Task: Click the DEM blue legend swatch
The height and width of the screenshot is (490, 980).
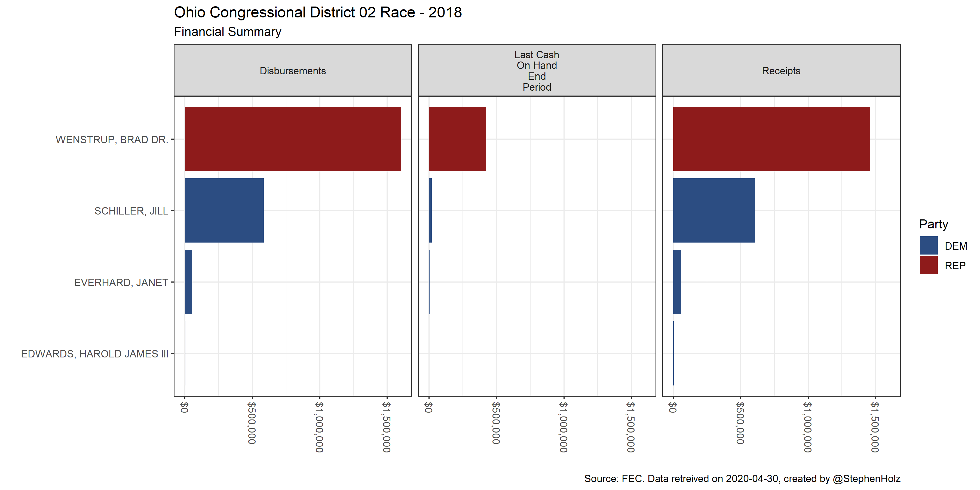Action: pyautogui.click(x=928, y=245)
